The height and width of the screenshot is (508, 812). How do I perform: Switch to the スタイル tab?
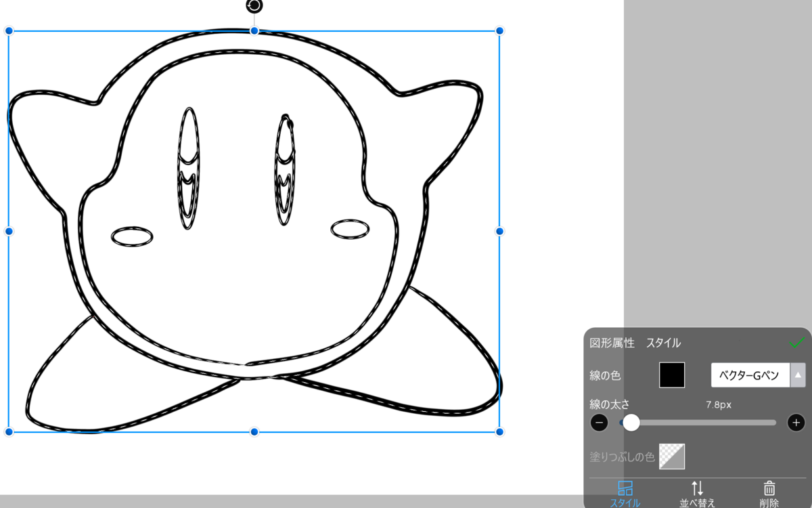coord(625,494)
